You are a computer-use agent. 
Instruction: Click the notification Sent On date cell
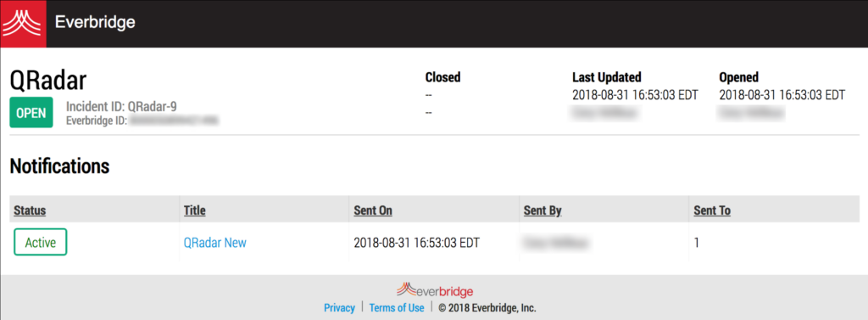(416, 243)
